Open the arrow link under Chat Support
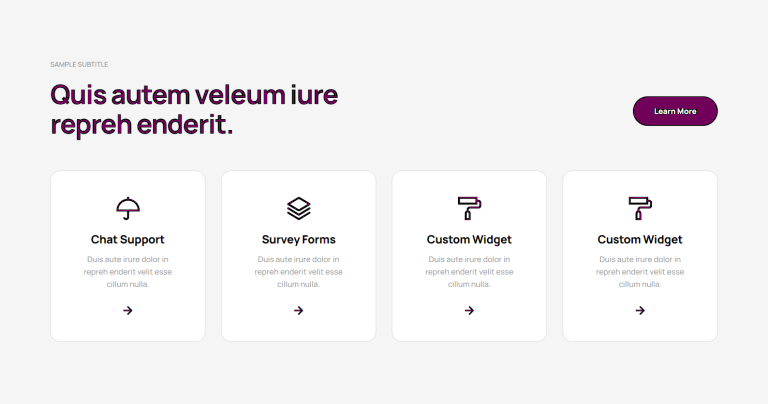 click(x=128, y=310)
